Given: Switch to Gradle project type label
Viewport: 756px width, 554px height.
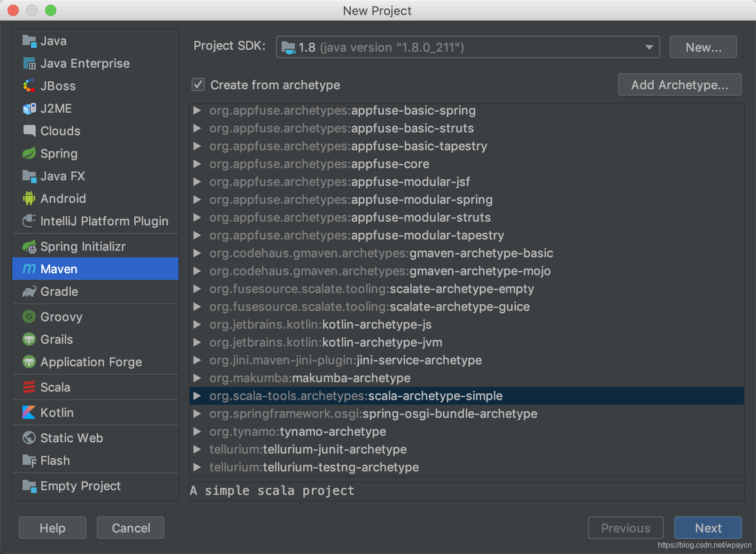Looking at the screenshot, I should coord(59,292).
